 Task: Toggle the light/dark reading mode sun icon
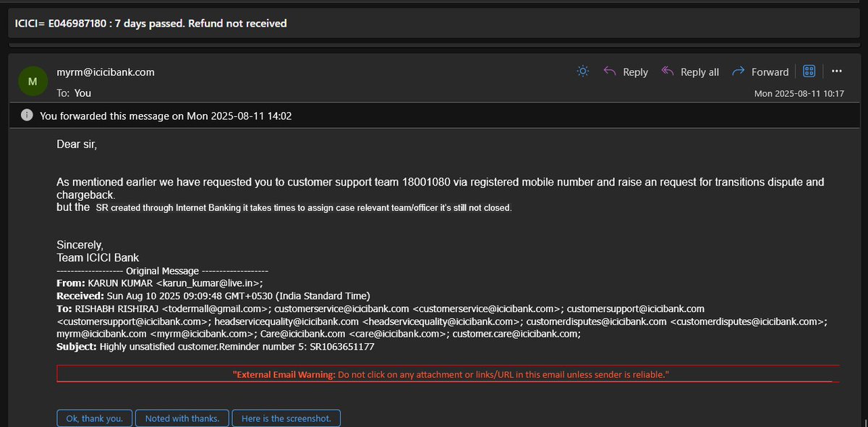coord(583,71)
